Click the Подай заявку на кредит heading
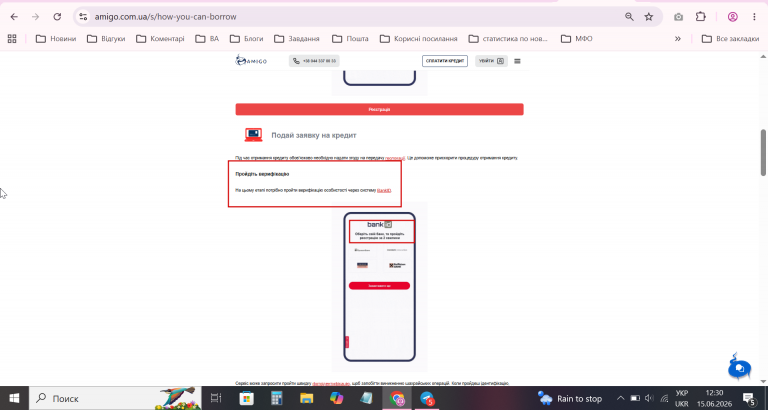Image resolution: width=768 pixels, height=410 pixels. (314, 135)
